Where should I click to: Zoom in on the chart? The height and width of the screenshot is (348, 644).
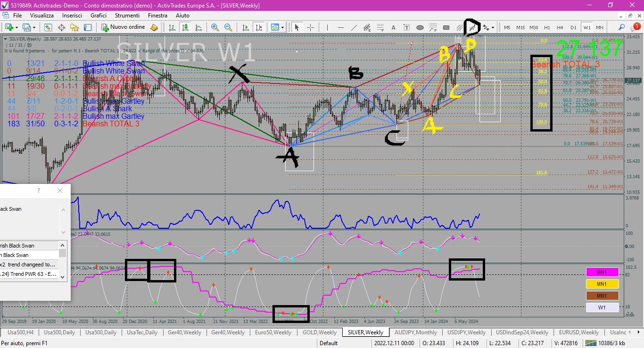pyautogui.click(x=215, y=27)
